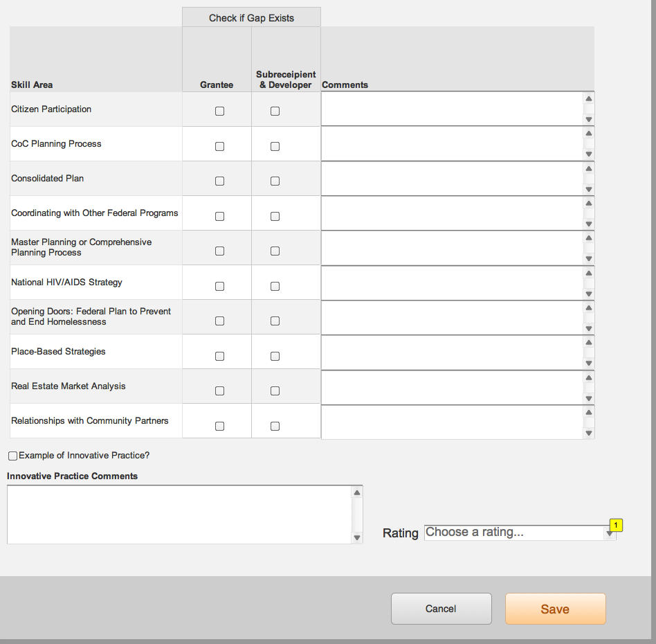The image size is (656, 644).
Task: Click the yellow note badge beside Rating
Action: [x=617, y=525]
